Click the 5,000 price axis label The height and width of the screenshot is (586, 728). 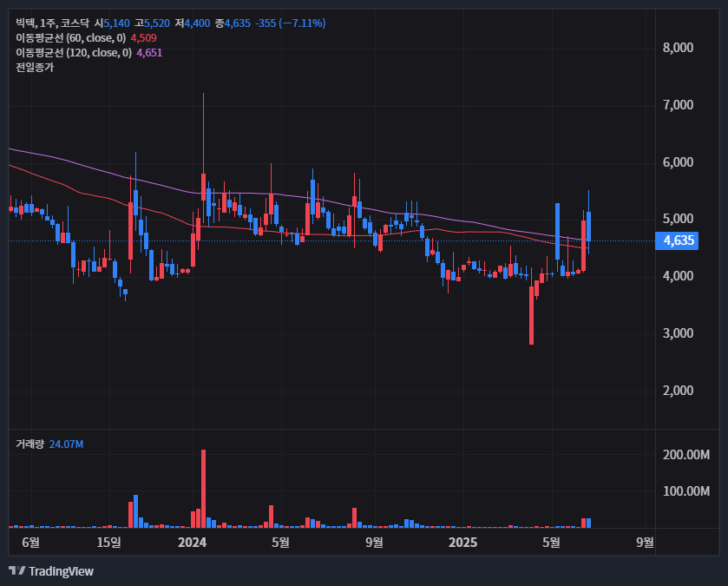pyautogui.click(x=678, y=219)
